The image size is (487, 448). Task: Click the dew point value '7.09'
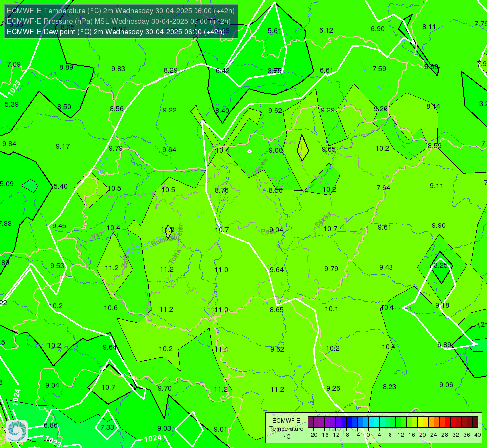point(14,64)
